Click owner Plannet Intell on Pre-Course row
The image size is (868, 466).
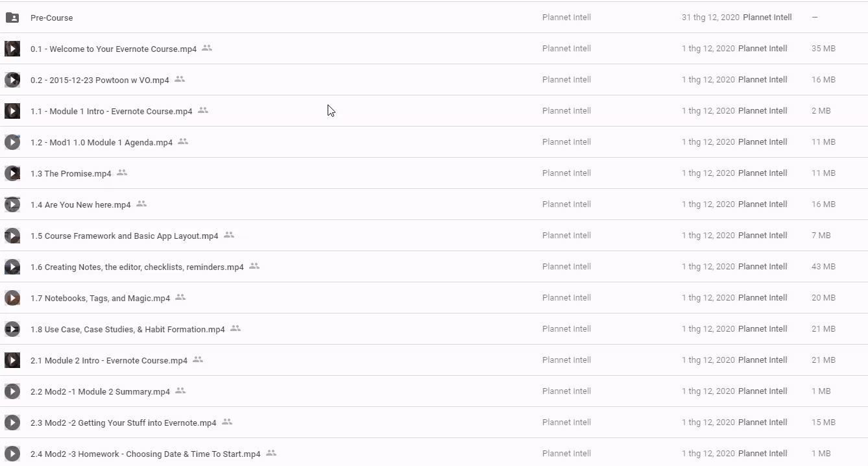point(566,18)
